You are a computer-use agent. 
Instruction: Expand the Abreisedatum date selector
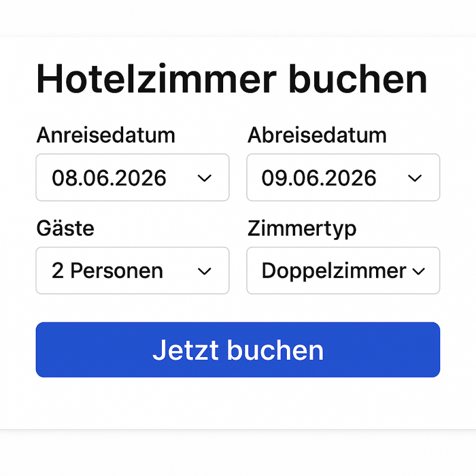343,177
